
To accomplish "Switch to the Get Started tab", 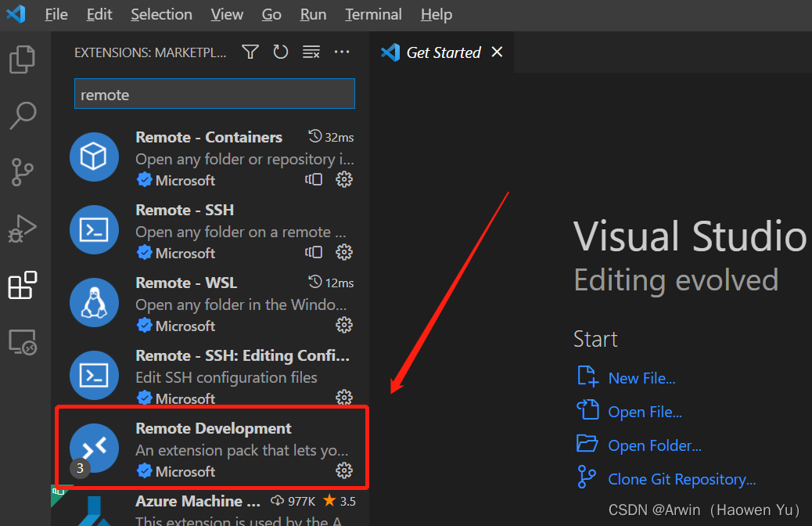I will tap(444, 52).
